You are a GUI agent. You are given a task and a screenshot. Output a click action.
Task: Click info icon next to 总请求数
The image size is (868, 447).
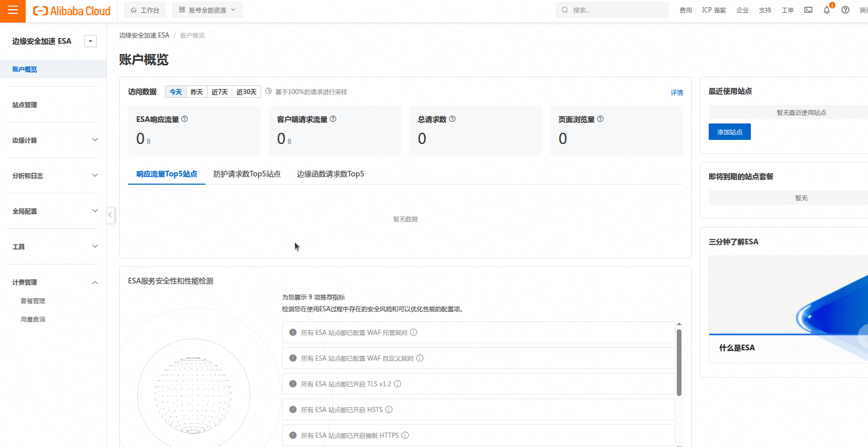(x=452, y=119)
